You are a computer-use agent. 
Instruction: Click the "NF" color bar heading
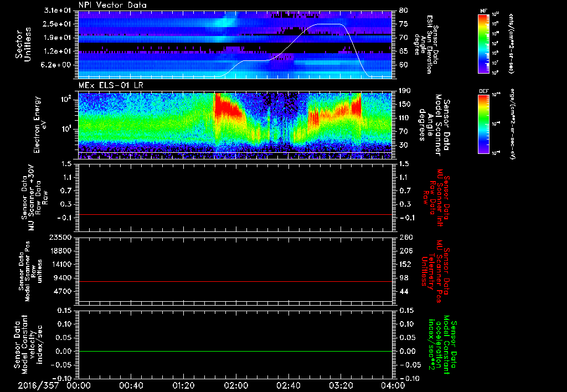484,11
